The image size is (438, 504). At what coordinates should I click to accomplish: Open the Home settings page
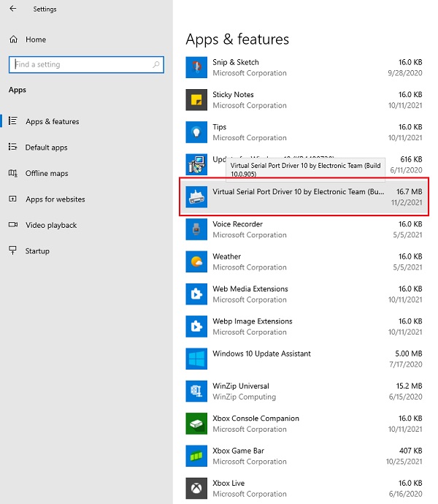tap(36, 39)
